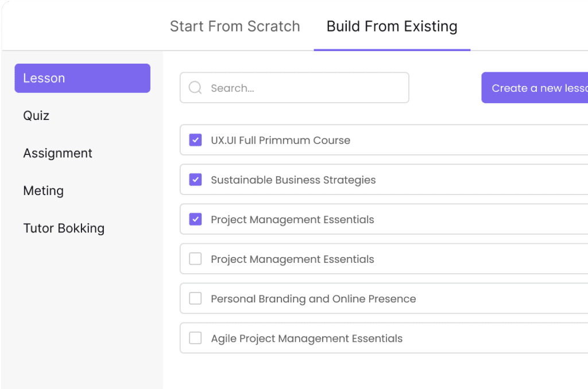Click the Sustainable Business Strategies lesson title
The width and height of the screenshot is (588, 389).
click(293, 180)
